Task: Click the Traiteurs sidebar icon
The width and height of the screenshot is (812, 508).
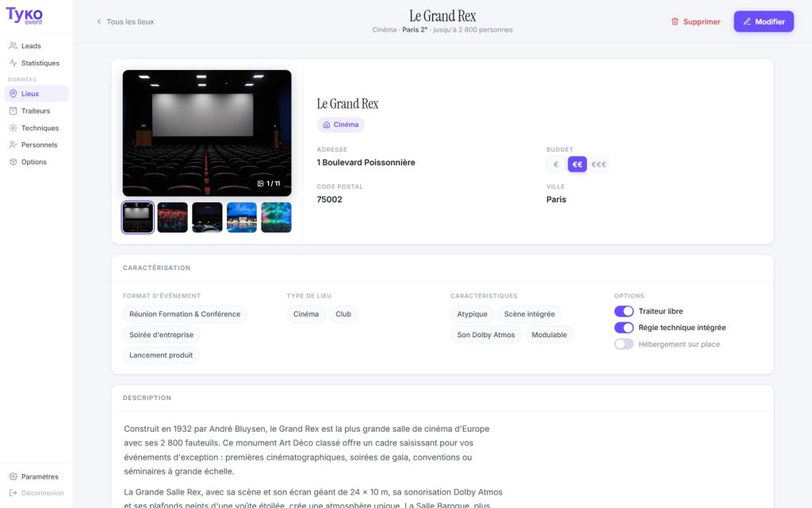Action: pos(13,111)
